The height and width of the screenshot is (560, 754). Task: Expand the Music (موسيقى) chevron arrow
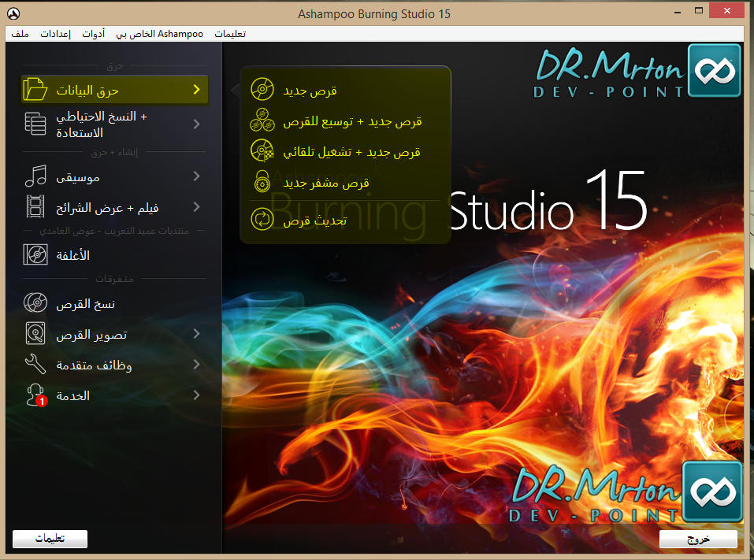click(196, 176)
